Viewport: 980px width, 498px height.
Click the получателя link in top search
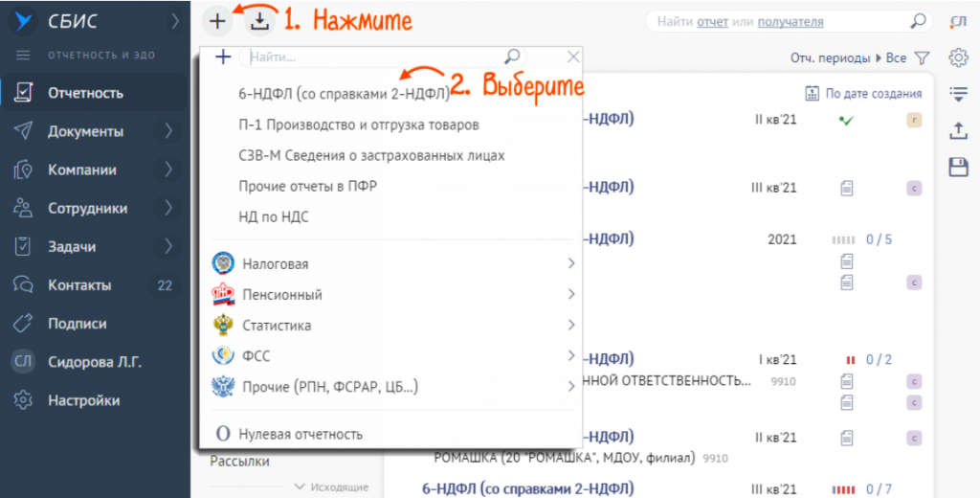(791, 22)
